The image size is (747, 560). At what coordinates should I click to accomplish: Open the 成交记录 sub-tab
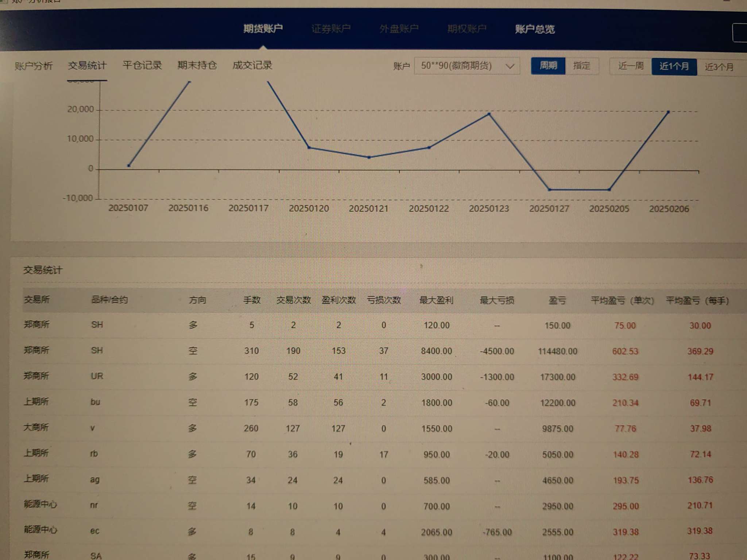252,65
